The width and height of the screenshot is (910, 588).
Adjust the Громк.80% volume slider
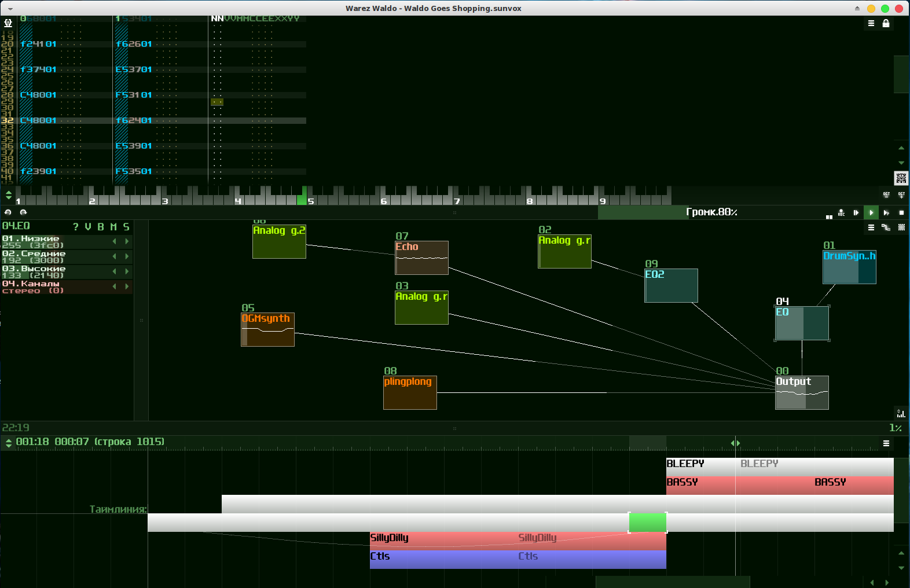(711, 212)
